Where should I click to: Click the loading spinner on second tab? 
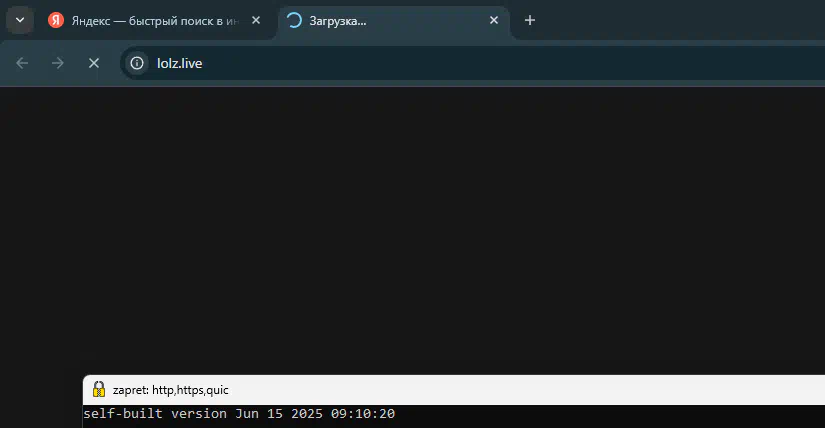[x=294, y=21]
